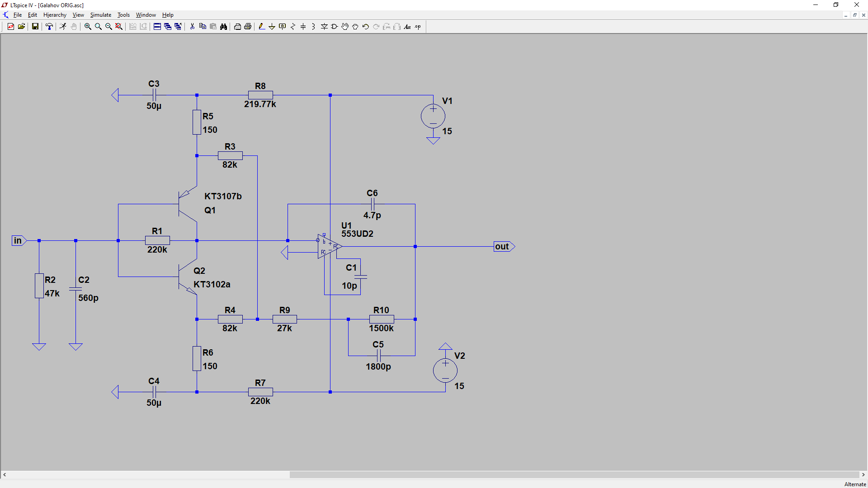
Task: Click the Save floppy disk icon
Action: tap(35, 27)
